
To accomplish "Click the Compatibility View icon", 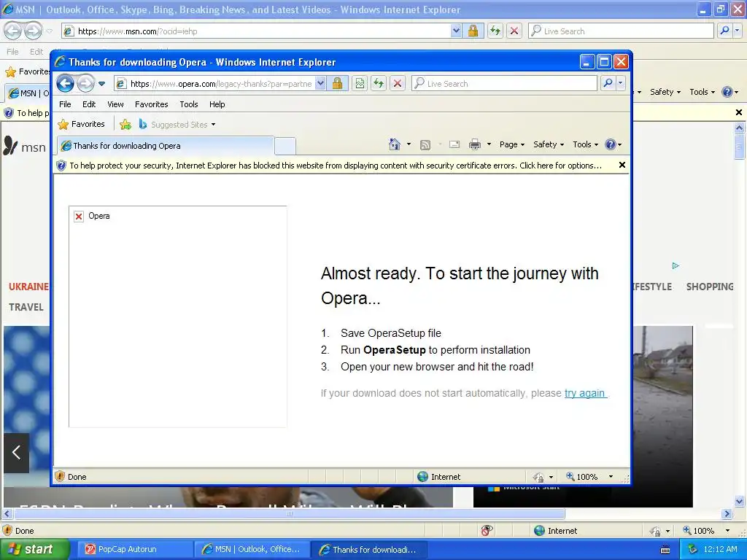I will (360, 84).
